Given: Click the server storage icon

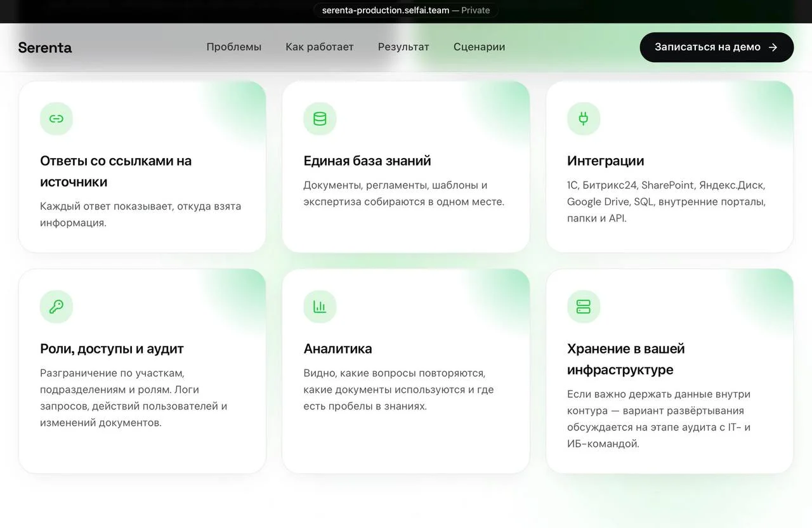Looking at the screenshot, I should [x=584, y=307].
